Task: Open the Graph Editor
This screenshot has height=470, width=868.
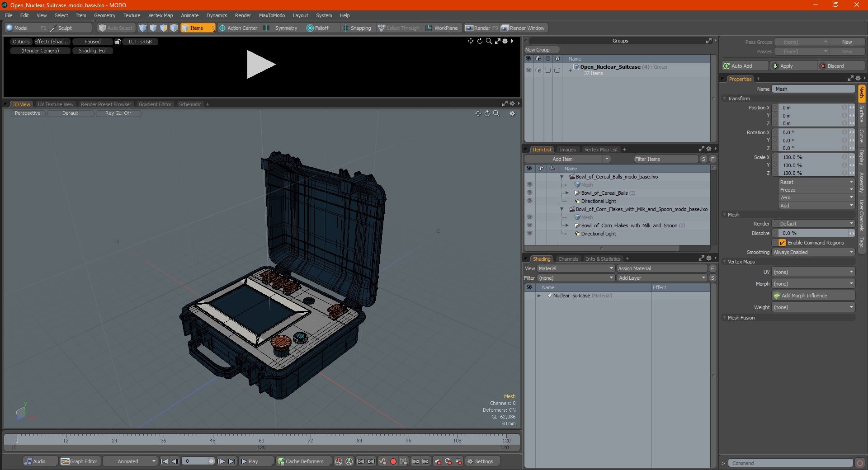Action: [x=80, y=461]
